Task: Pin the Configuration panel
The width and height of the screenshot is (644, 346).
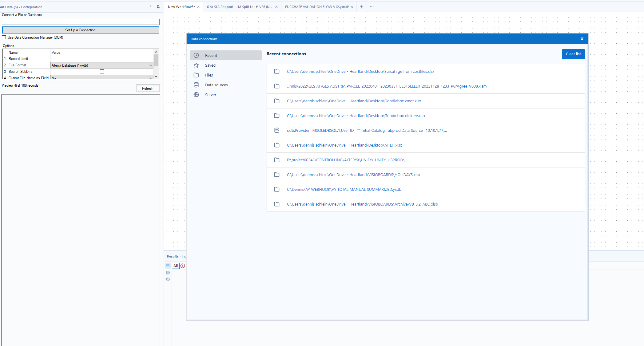Action: pyautogui.click(x=158, y=7)
